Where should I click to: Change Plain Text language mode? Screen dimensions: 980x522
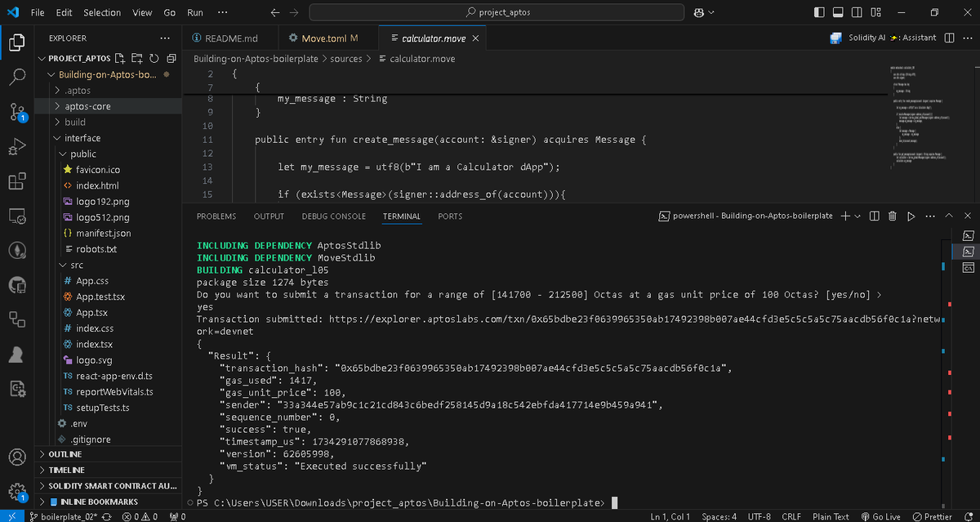point(831,516)
